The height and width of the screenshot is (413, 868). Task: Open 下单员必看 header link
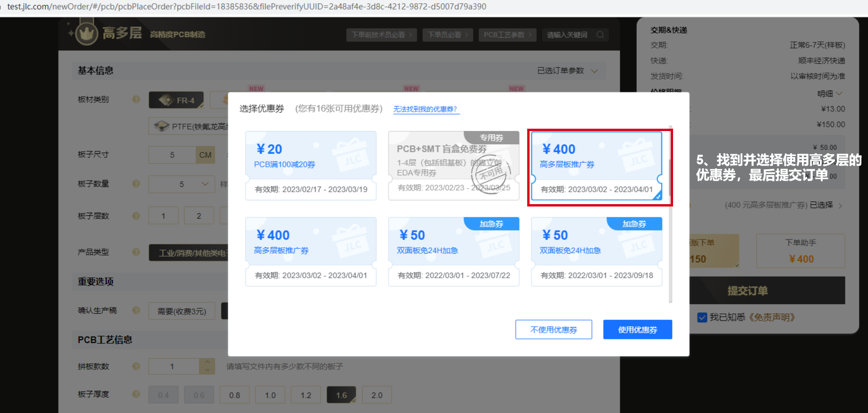(447, 35)
